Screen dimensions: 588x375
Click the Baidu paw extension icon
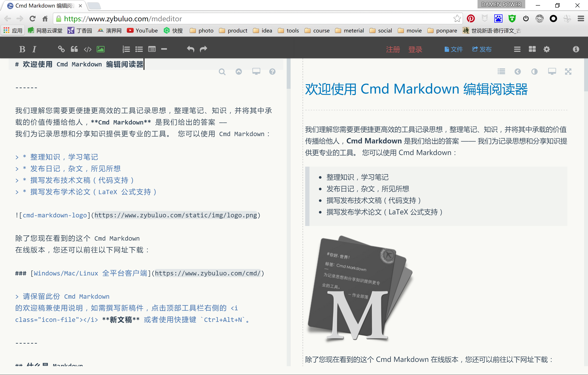coord(498,18)
